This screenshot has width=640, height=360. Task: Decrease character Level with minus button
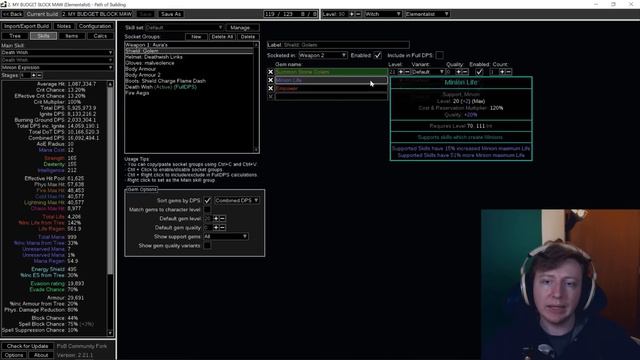[358, 14]
